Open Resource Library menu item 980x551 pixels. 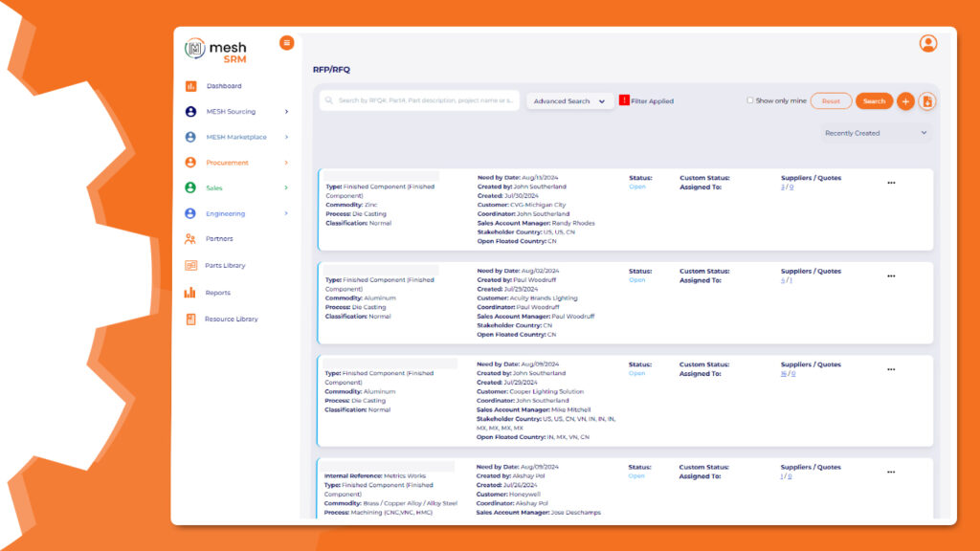point(232,319)
